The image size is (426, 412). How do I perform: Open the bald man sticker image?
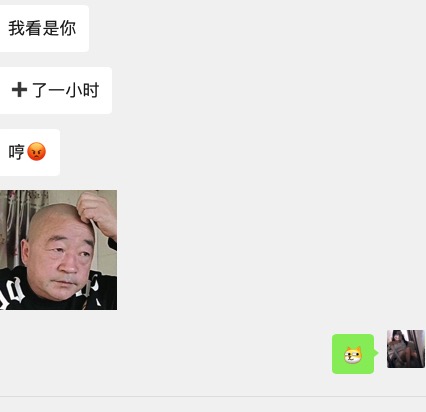pos(58,250)
